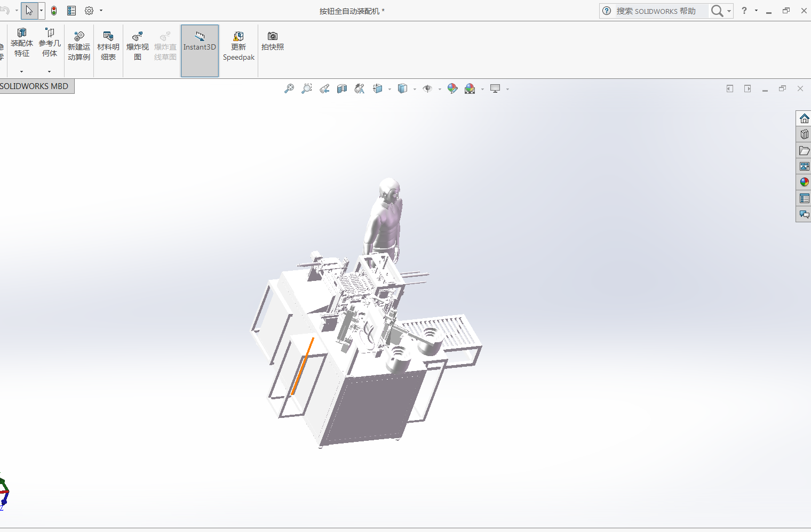Viewport: 811px width, 532px height.
Task: Click the Rebuild traffic light icon
Action: coord(54,11)
